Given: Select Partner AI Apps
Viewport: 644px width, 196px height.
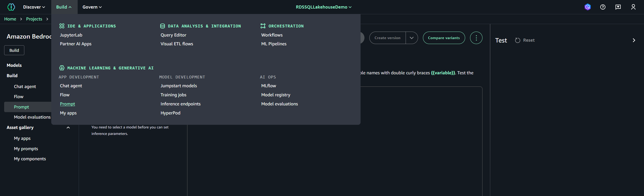Looking at the screenshot, I should (x=76, y=44).
